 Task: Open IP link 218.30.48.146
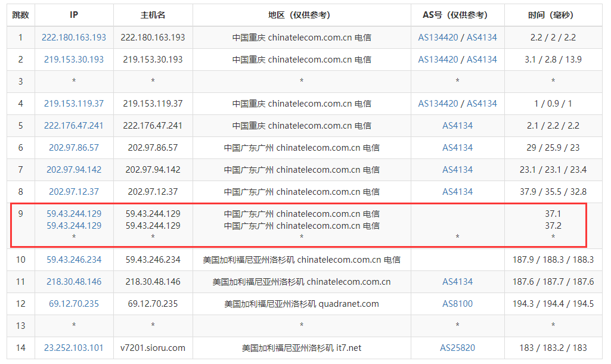pos(74,282)
